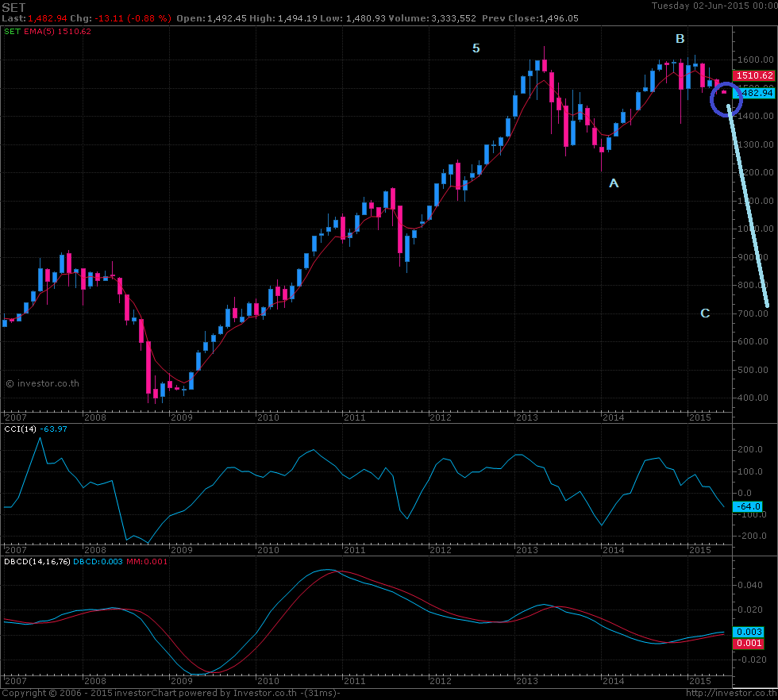Select the Prev Close value 1,496.05

click(559, 18)
